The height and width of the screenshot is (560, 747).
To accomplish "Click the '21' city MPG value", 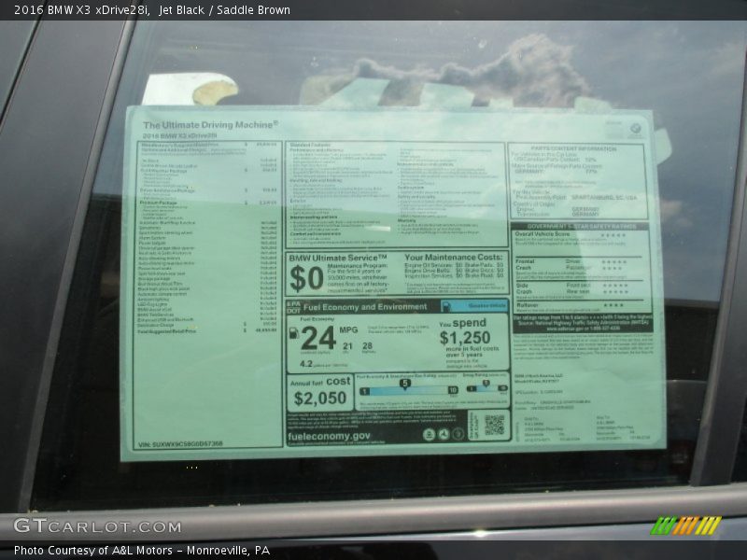I will (347, 346).
